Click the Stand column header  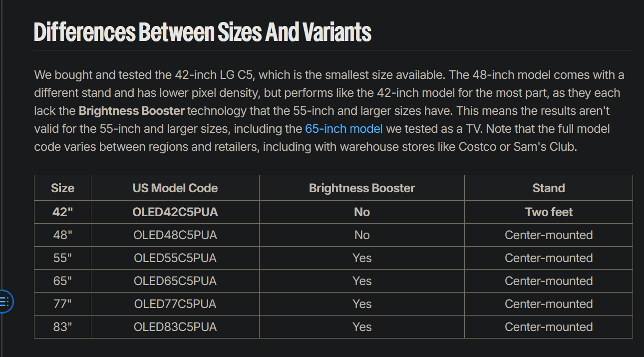click(549, 188)
